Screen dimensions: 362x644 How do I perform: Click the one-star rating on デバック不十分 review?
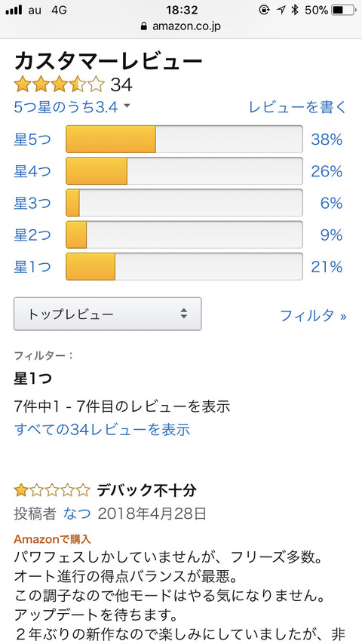click(52, 490)
